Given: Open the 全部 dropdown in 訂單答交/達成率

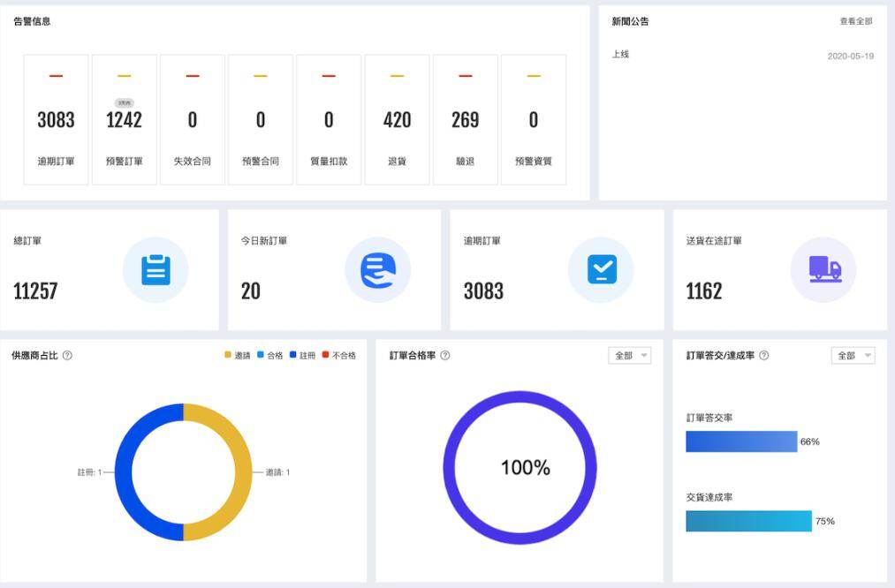Looking at the screenshot, I should pos(853,356).
